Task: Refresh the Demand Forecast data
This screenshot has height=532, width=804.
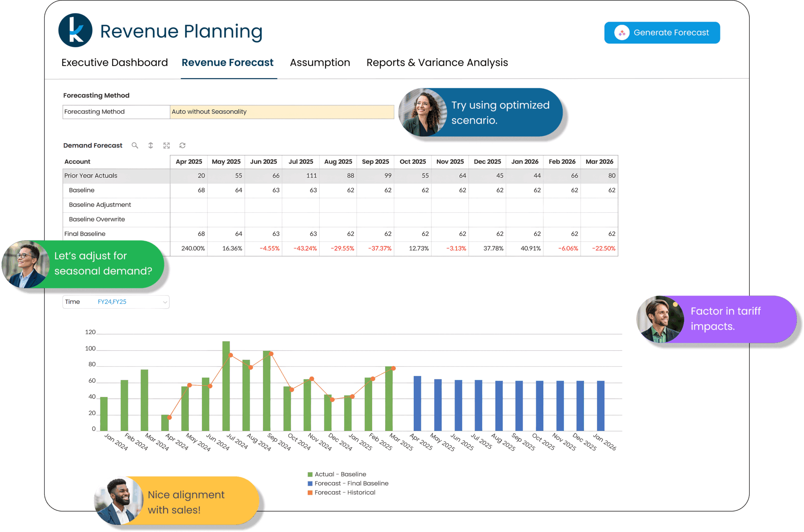Action: pos(182,145)
